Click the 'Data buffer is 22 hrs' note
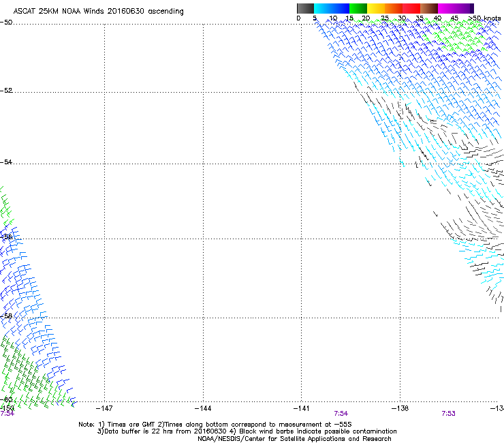Image resolution: width=504 pixels, height=443 pixels. click(161, 431)
